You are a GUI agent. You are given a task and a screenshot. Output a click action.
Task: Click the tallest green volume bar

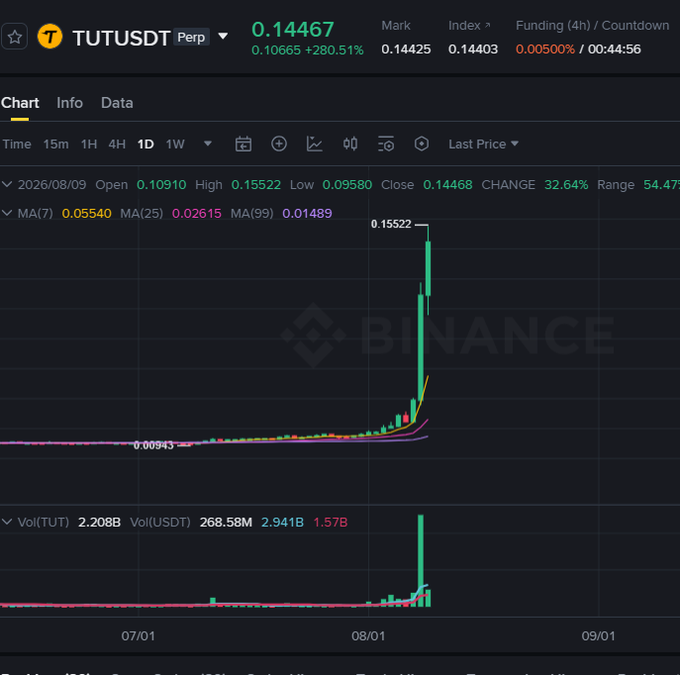point(421,560)
